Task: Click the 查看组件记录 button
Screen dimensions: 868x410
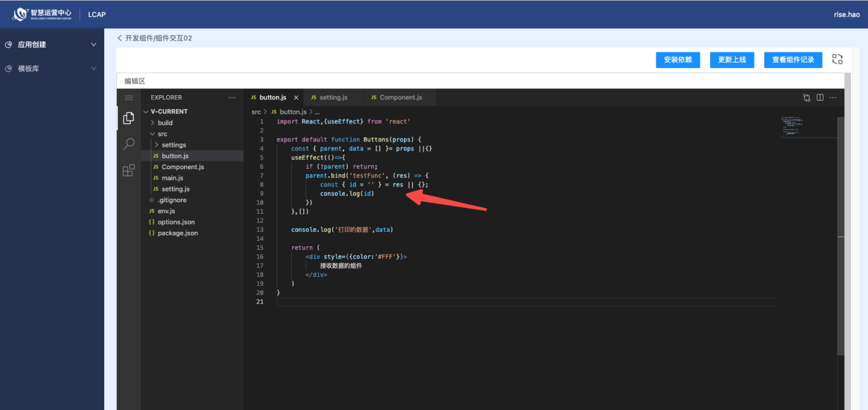Action: coord(793,60)
